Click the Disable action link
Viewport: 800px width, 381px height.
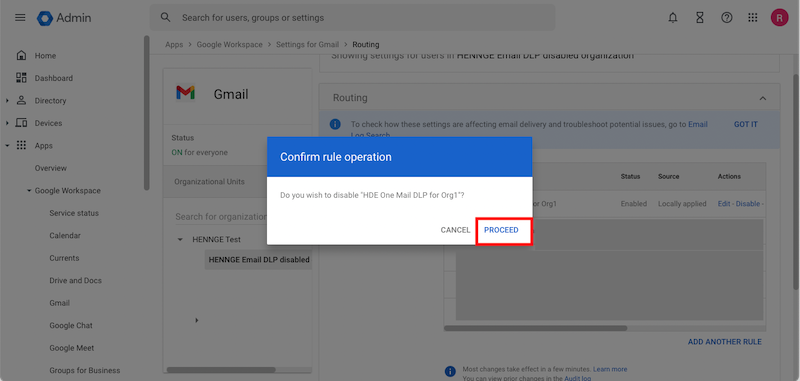click(747, 204)
